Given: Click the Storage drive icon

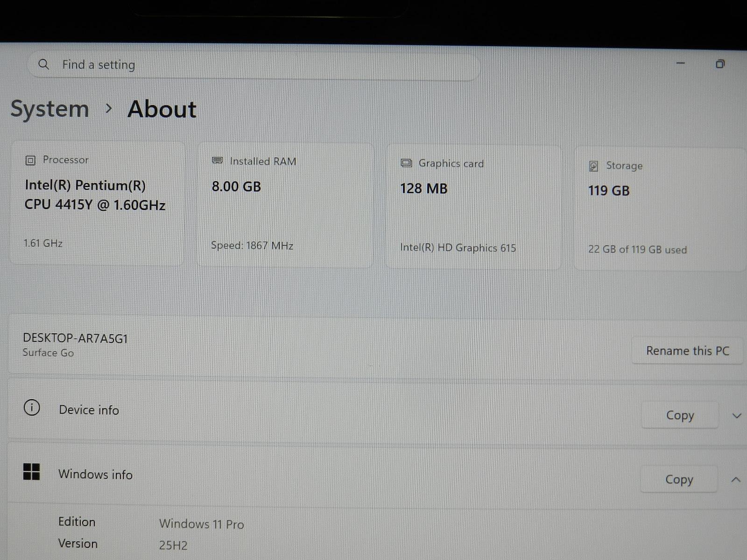Looking at the screenshot, I should (x=593, y=166).
